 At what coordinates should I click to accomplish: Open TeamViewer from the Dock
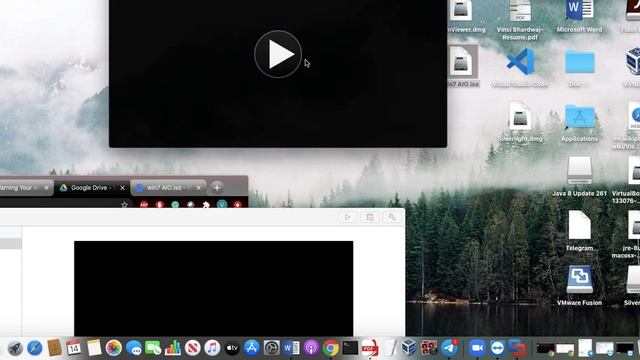(497, 348)
